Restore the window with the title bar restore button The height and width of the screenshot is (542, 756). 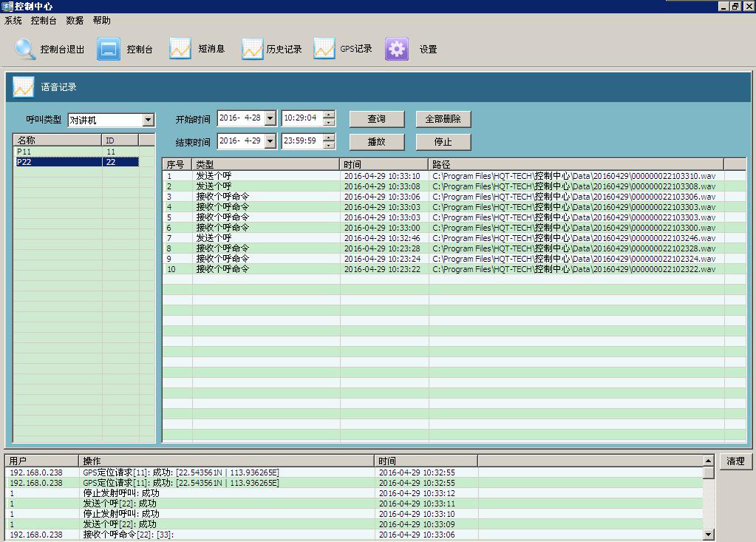[x=735, y=6]
